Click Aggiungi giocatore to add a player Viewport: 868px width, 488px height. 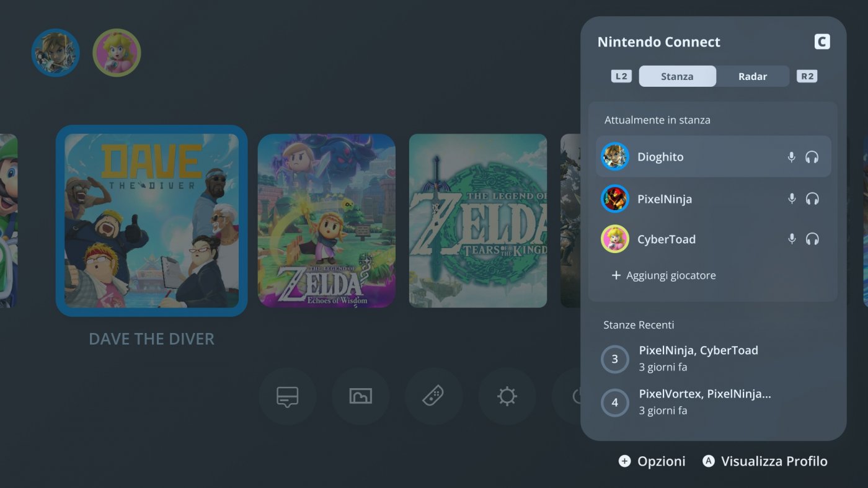click(x=664, y=275)
